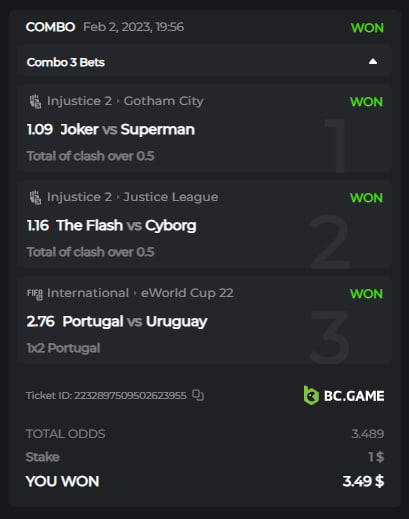Click the 3.49 $ winnings amount
The width and height of the screenshot is (409, 519).
click(363, 481)
